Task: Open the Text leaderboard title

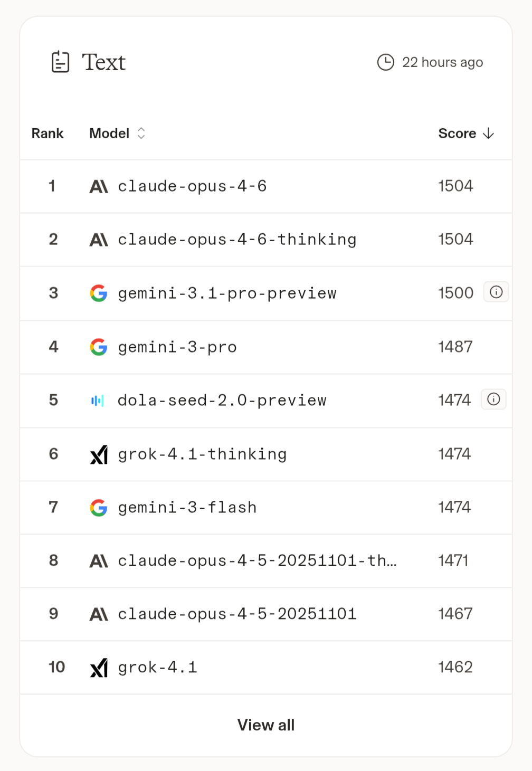Action: [x=103, y=62]
